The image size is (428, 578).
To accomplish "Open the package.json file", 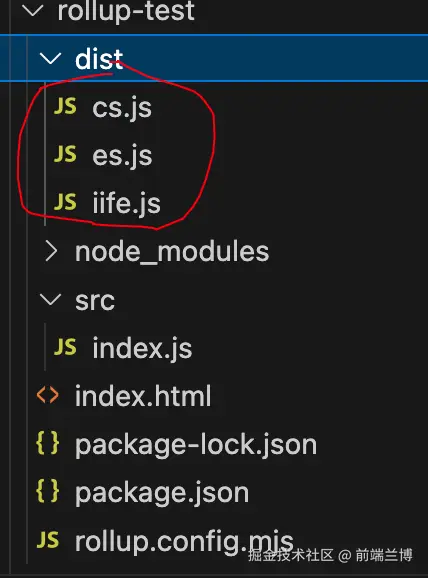I will (x=162, y=493).
